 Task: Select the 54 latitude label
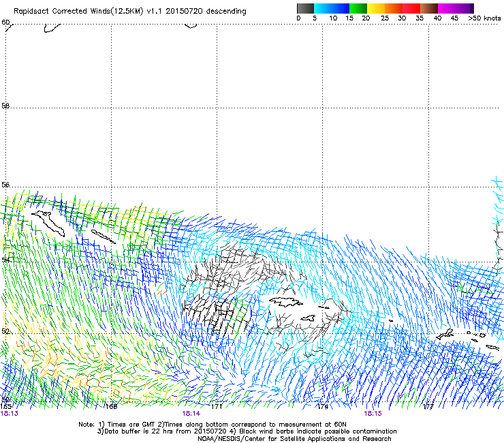pyautogui.click(x=5, y=259)
